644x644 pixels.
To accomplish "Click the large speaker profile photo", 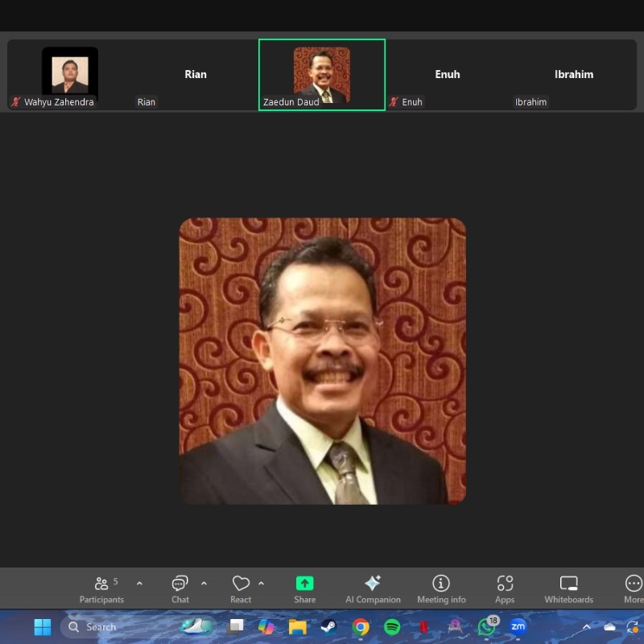I will pos(323,361).
